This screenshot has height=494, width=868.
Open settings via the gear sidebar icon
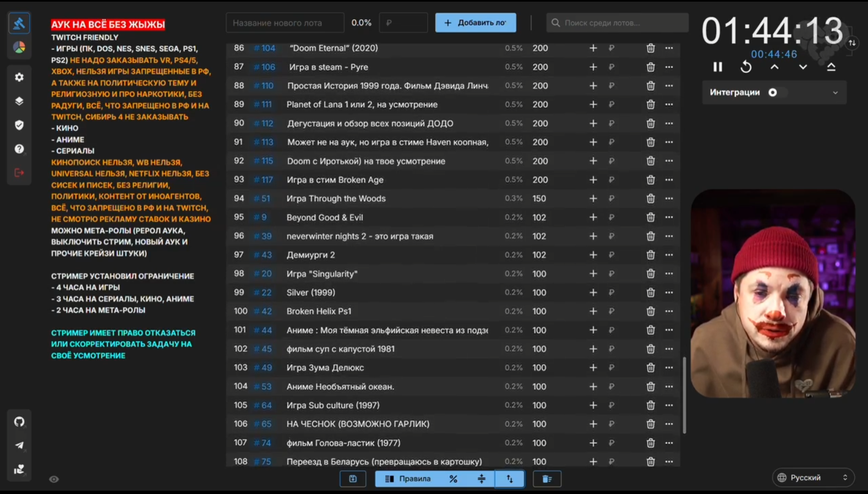click(19, 77)
